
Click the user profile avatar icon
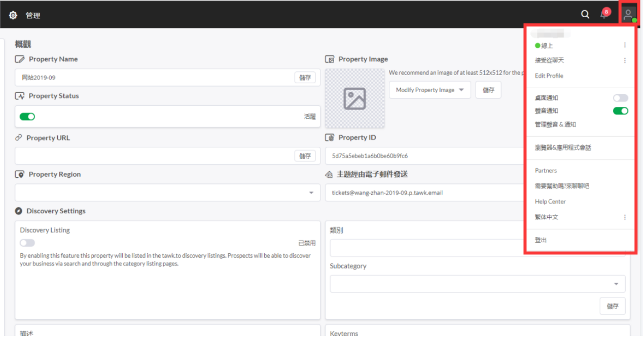(x=629, y=15)
